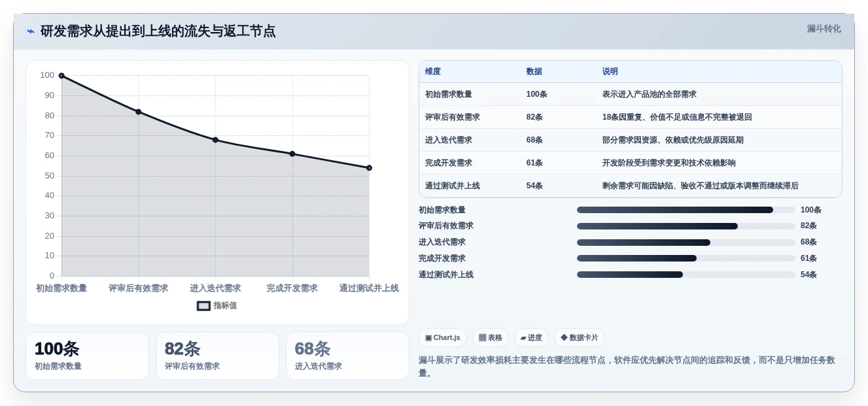Click the 完成开发需求 progress bar

[686, 258]
